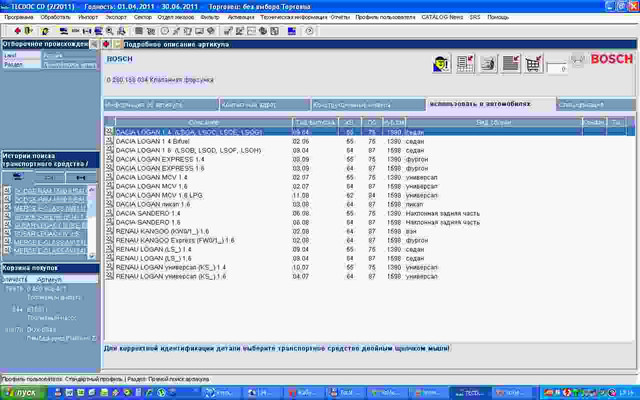Screen dimensions: 640x400
Task: Click the Вид сборки column header
Action: pyautogui.click(x=493, y=122)
